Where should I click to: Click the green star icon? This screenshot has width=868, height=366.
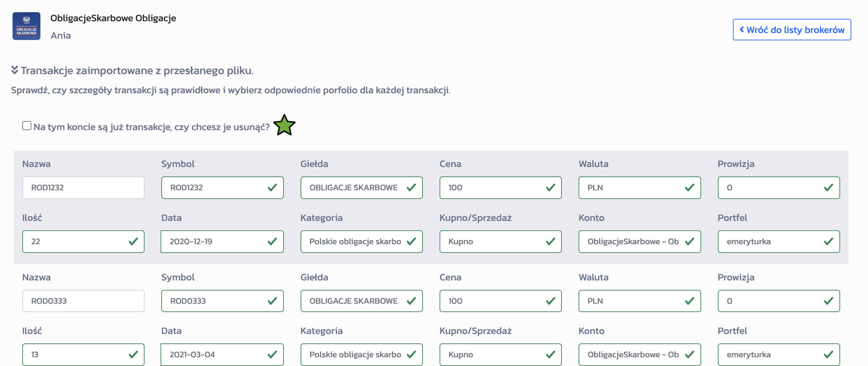(x=284, y=126)
